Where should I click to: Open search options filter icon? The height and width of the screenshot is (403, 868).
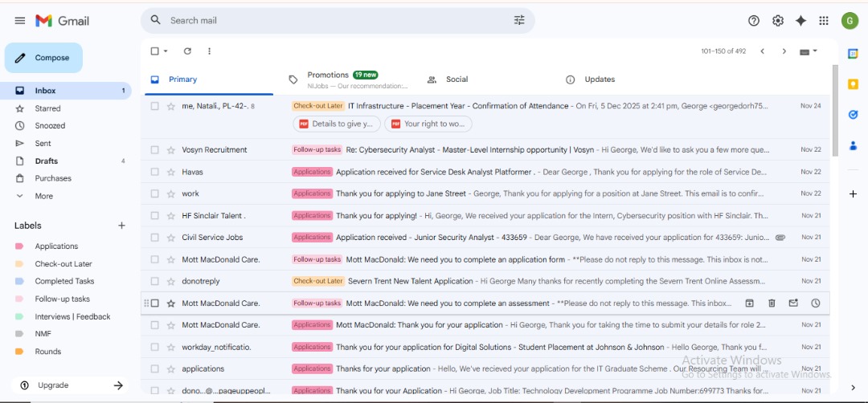click(518, 20)
